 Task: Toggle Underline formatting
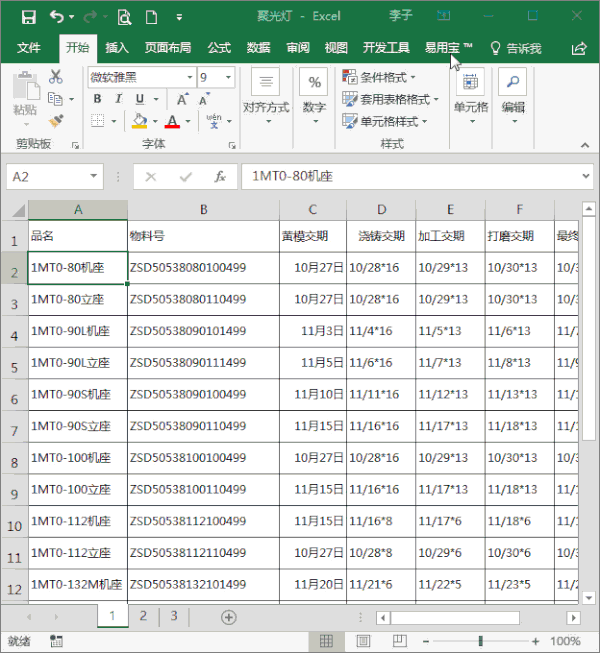[140, 99]
